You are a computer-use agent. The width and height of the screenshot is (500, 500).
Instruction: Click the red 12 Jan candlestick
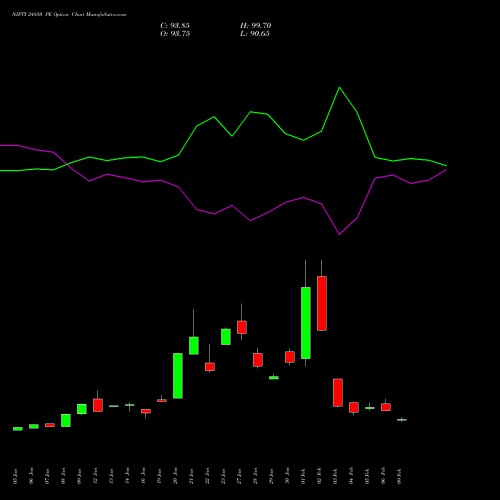tap(98, 405)
